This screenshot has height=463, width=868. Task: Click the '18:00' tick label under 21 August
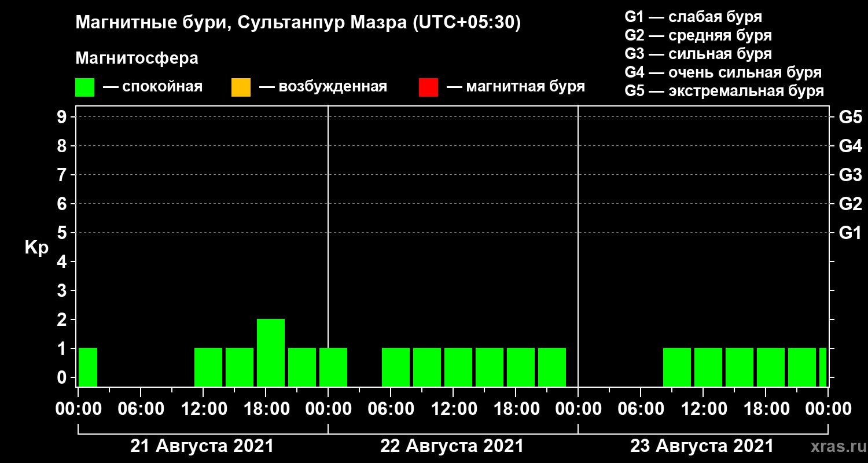pyautogui.click(x=266, y=409)
